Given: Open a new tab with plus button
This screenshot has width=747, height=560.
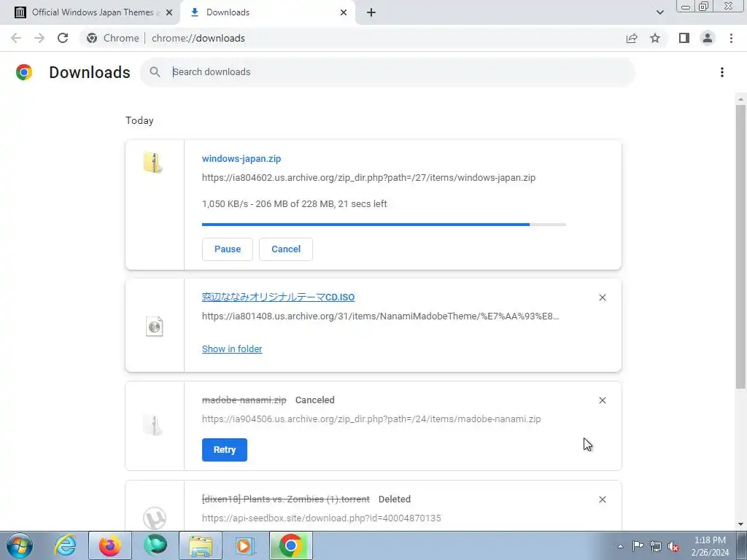Looking at the screenshot, I should click(371, 12).
